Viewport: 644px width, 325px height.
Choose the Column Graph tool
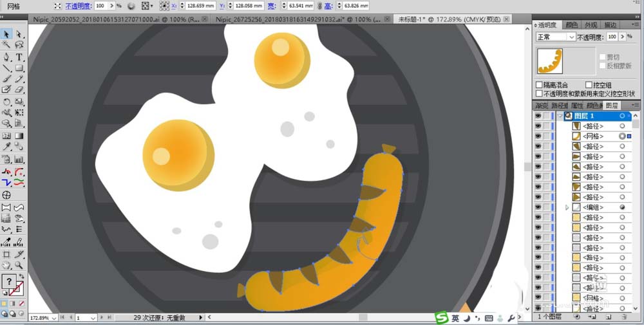[x=19, y=159]
